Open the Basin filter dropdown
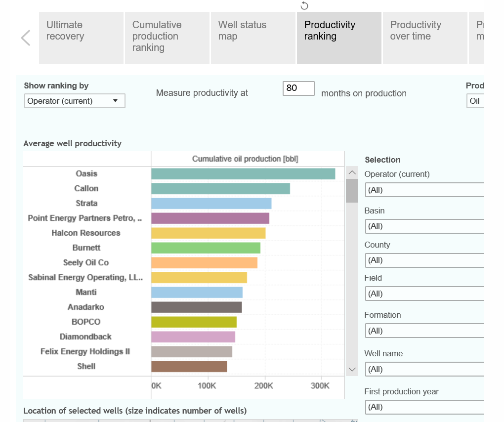This screenshot has width=504, height=422. pyautogui.click(x=424, y=226)
